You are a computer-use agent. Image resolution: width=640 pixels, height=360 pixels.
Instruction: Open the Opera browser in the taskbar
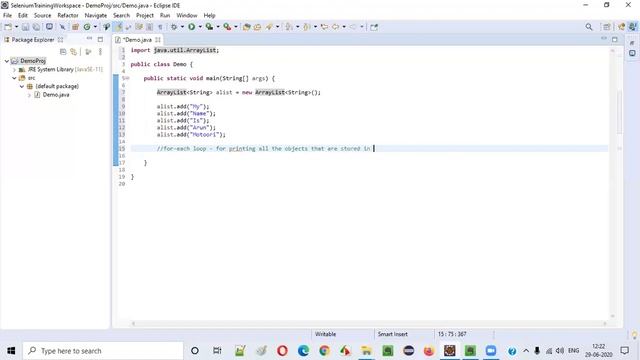click(x=282, y=351)
